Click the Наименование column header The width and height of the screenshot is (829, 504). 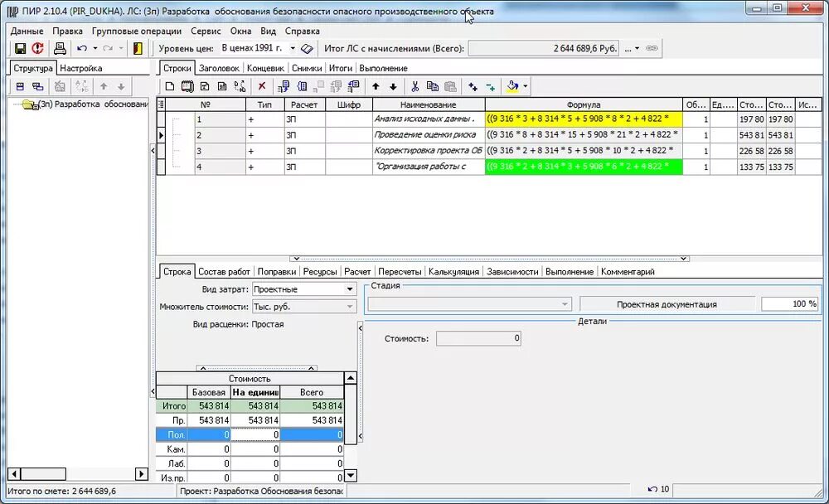pyautogui.click(x=429, y=104)
